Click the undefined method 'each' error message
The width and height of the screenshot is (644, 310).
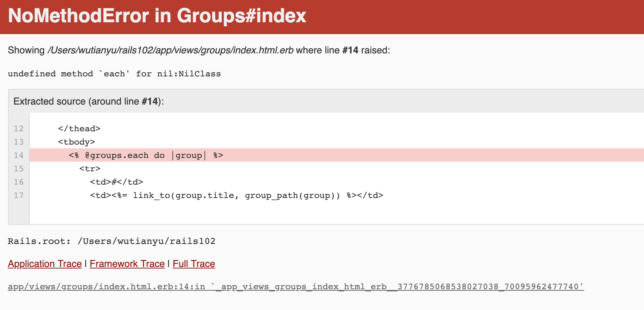[x=114, y=74]
